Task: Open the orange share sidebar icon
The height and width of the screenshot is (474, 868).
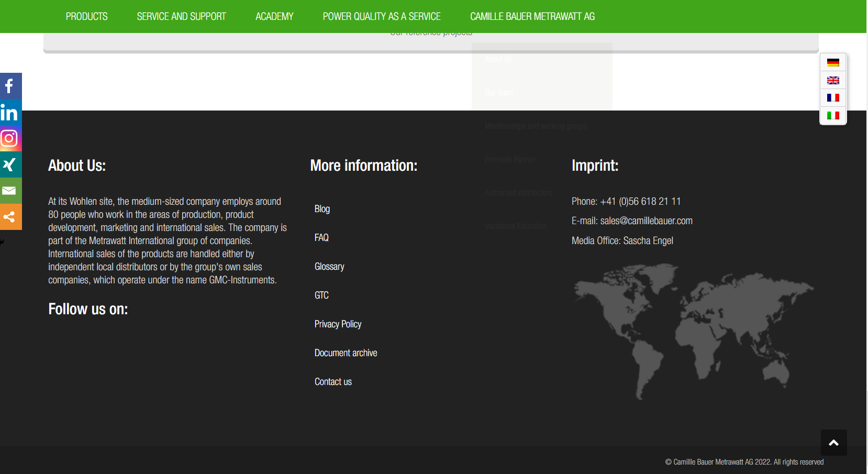Action: point(10,217)
